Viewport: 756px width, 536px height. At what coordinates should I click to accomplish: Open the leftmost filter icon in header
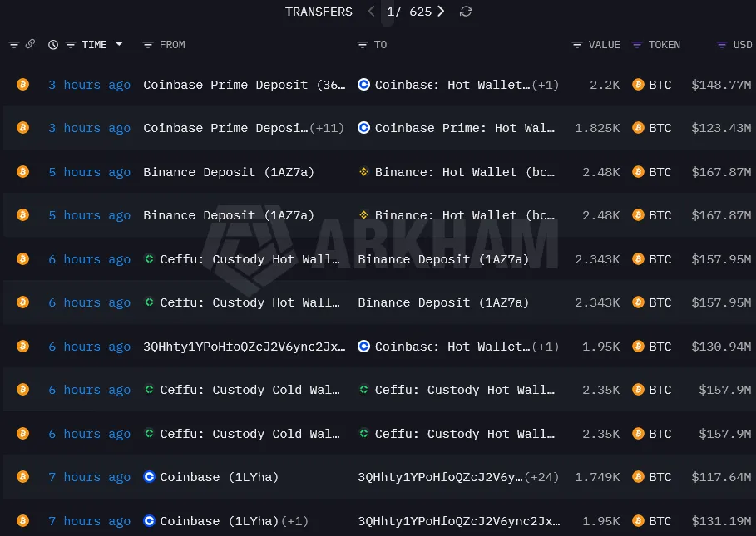click(x=14, y=45)
